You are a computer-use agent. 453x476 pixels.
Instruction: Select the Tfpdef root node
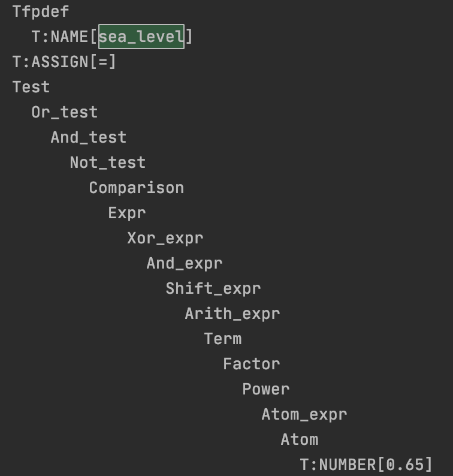click(41, 12)
